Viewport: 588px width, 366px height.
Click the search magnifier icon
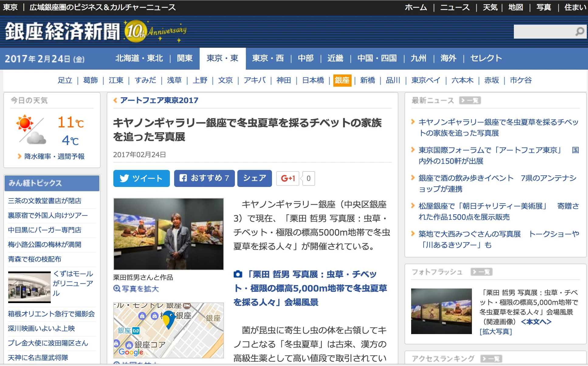pyautogui.click(x=579, y=32)
